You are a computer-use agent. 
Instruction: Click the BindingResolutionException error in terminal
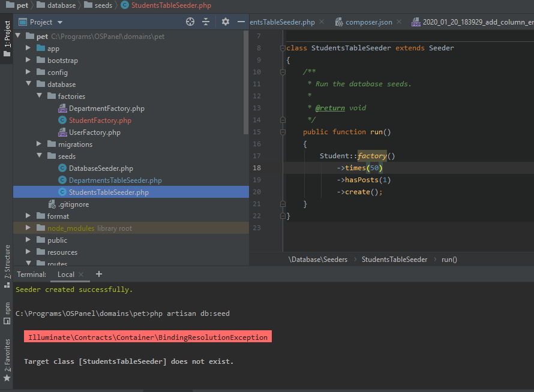[x=148, y=337]
